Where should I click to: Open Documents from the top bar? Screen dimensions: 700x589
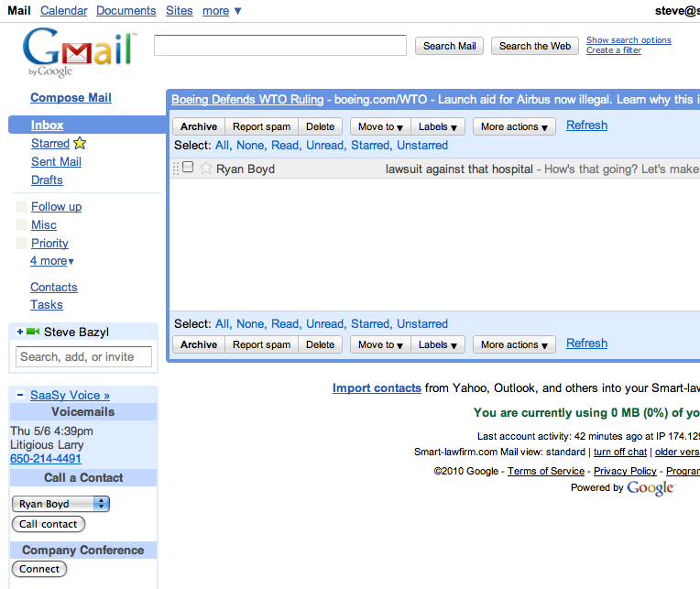pos(126,11)
